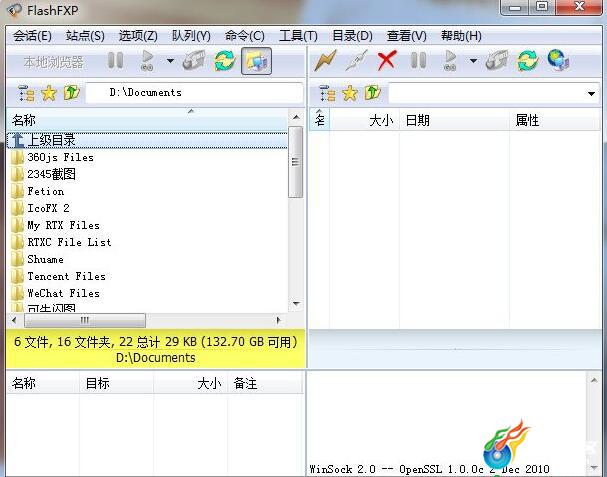Click the local list scroll down arrow
The image size is (607, 477).
296,304
